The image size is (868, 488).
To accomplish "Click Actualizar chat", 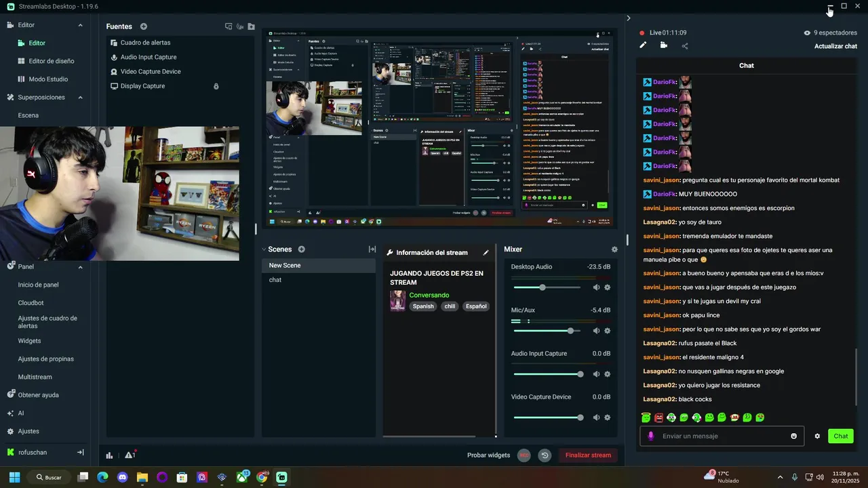I will pos(835,46).
